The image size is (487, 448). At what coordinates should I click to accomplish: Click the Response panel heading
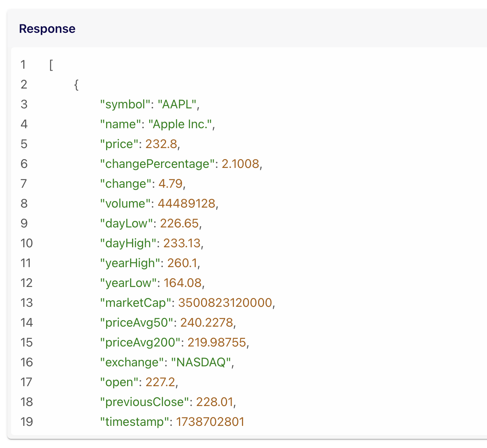[47, 29]
